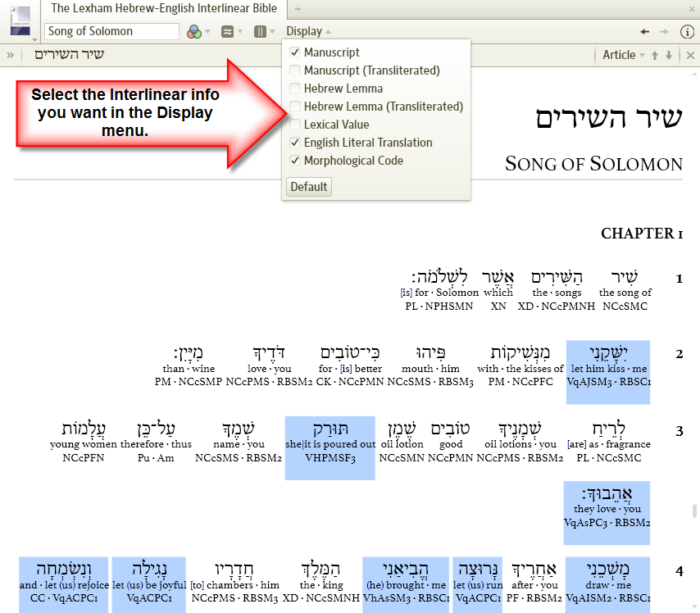Click verse number 2
Image resolution: width=700 pixels, height=613 pixels.
tap(679, 355)
